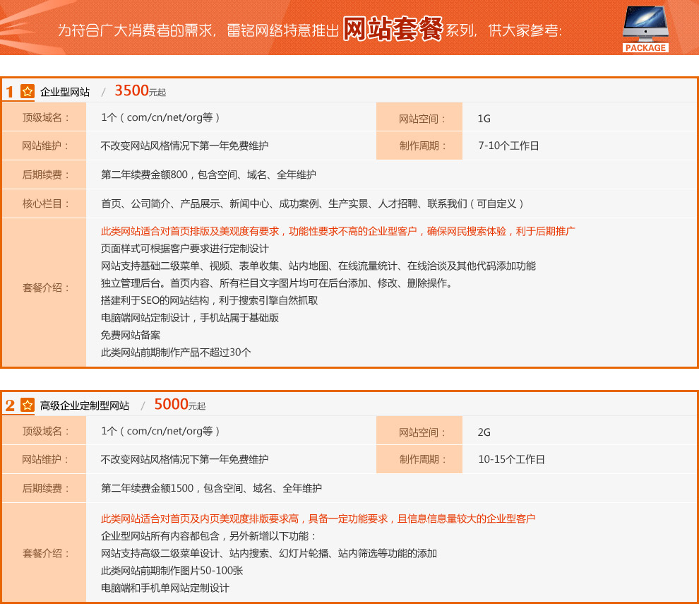Click the 10-15个工作日 production period
Screen dimensions: 699x616
coord(511,459)
